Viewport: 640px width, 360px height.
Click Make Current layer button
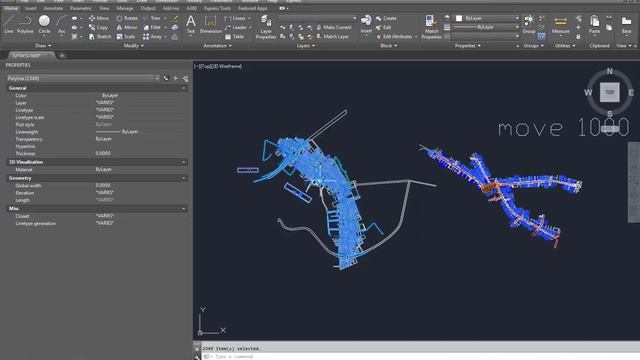pos(333,27)
